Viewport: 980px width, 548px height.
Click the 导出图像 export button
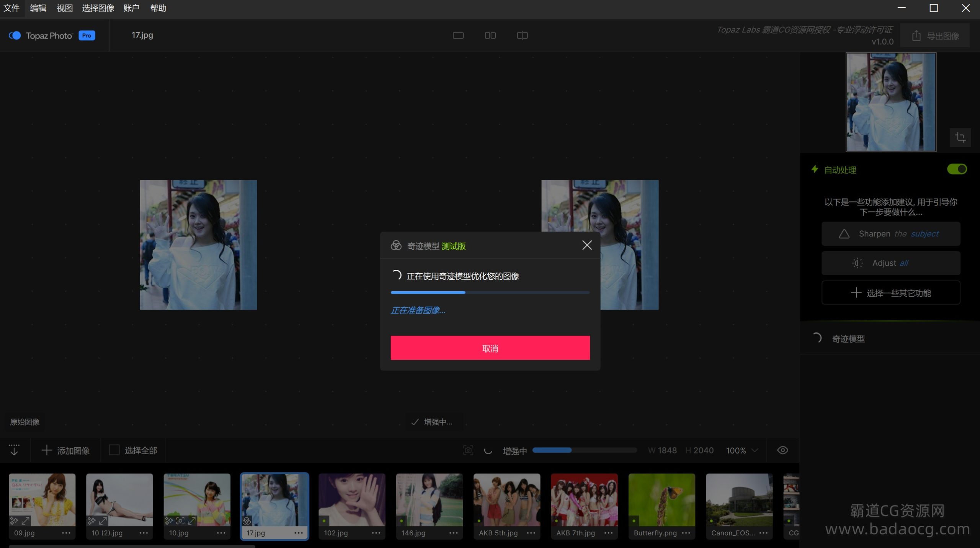click(935, 36)
